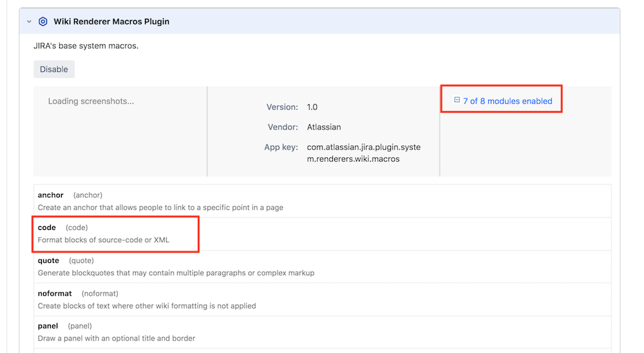
Task: Disable the Wiki Renderer Macros Plugin
Action: 54,69
